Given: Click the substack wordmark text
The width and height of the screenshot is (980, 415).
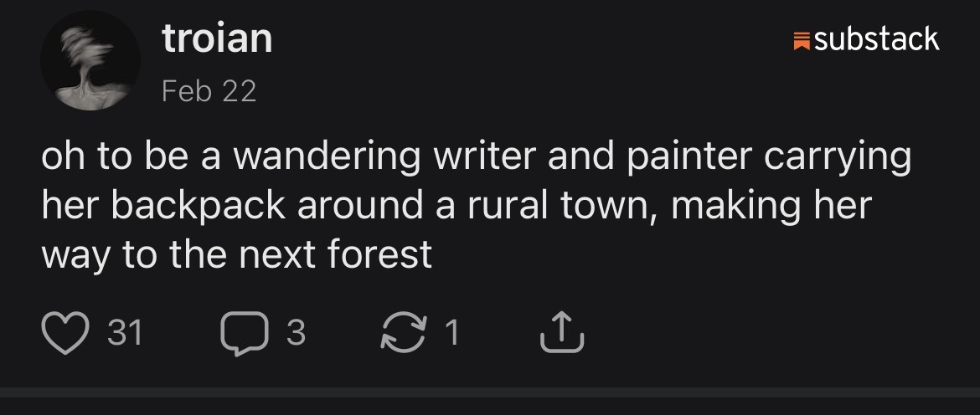Looking at the screenshot, I should pyautogui.click(x=876, y=39).
